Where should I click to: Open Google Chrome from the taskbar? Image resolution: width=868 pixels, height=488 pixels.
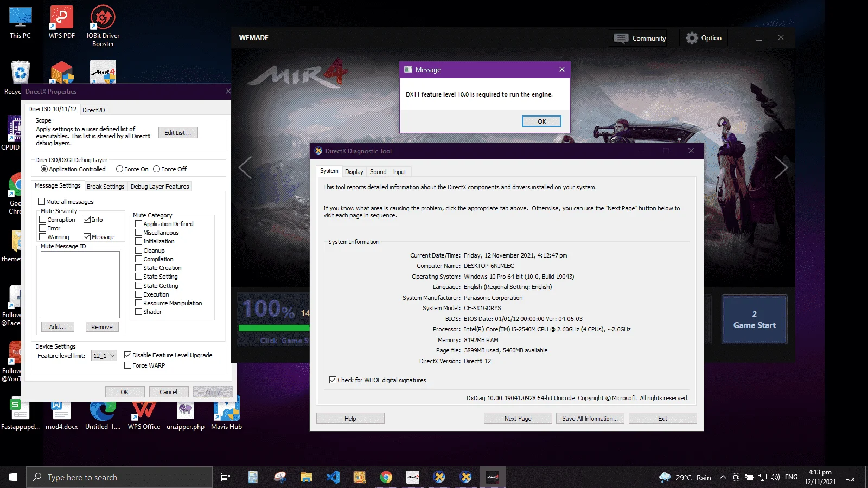[x=386, y=477]
